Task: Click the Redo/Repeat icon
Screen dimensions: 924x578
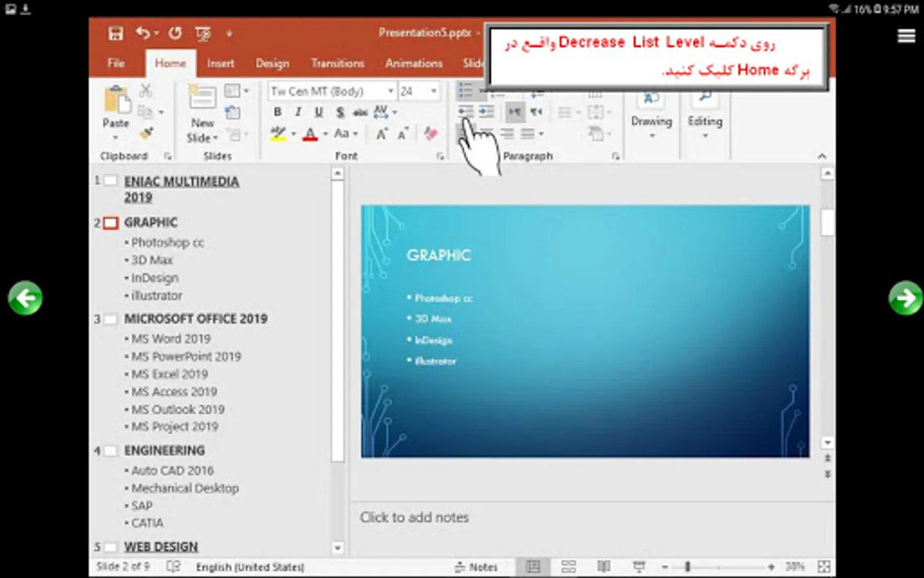Action: coord(175,33)
